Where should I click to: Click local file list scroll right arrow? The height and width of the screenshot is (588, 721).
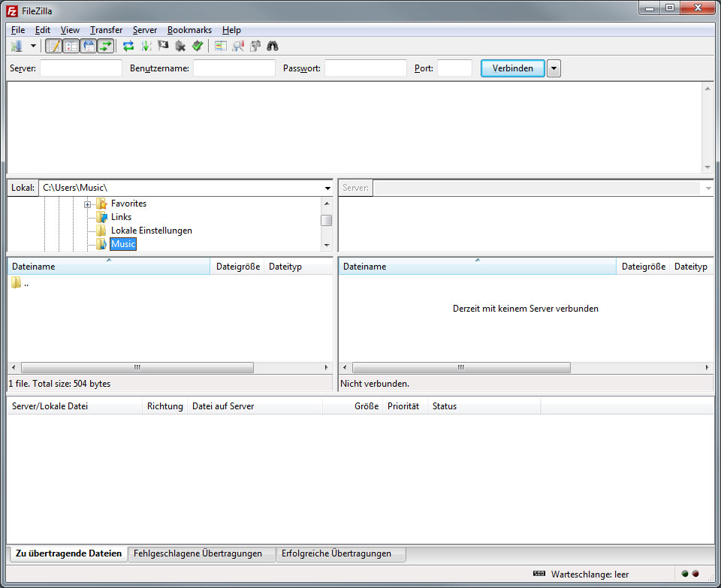pos(327,367)
